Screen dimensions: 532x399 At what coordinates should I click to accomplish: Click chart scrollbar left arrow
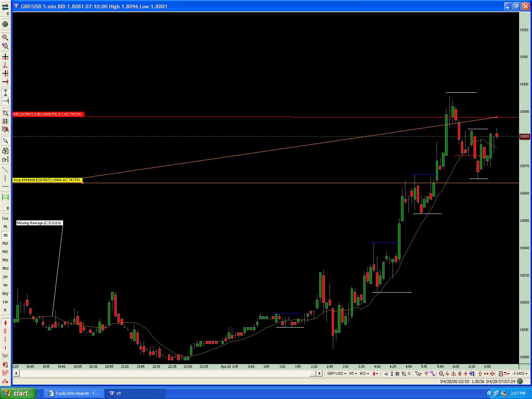pos(16,374)
